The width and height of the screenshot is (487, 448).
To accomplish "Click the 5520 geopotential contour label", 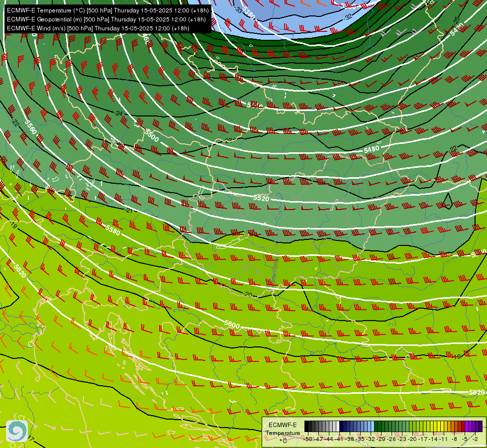I will tap(261, 198).
